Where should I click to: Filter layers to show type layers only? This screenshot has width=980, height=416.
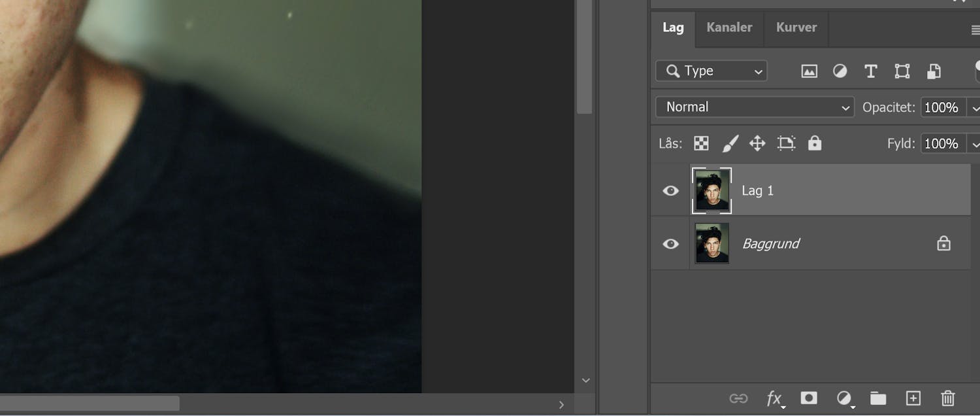point(870,71)
